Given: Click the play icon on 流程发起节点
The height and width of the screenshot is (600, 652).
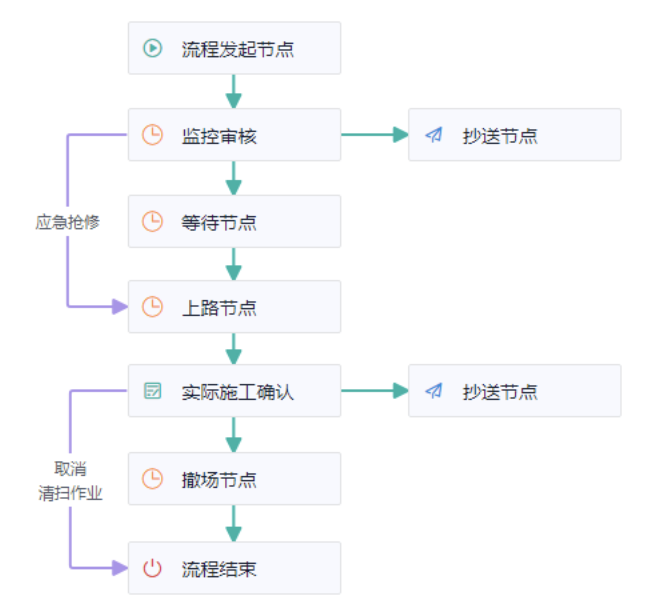Looking at the screenshot, I should tap(152, 47).
